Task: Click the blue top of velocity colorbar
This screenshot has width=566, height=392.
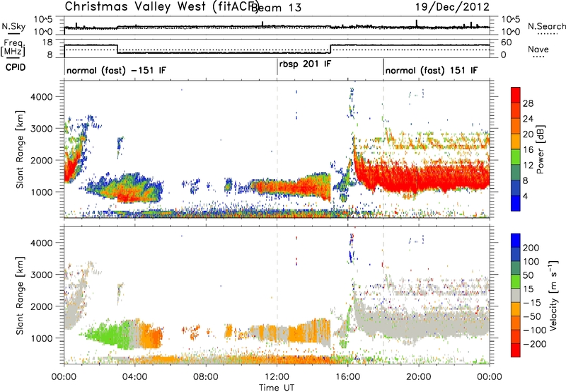Action: [516, 241]
